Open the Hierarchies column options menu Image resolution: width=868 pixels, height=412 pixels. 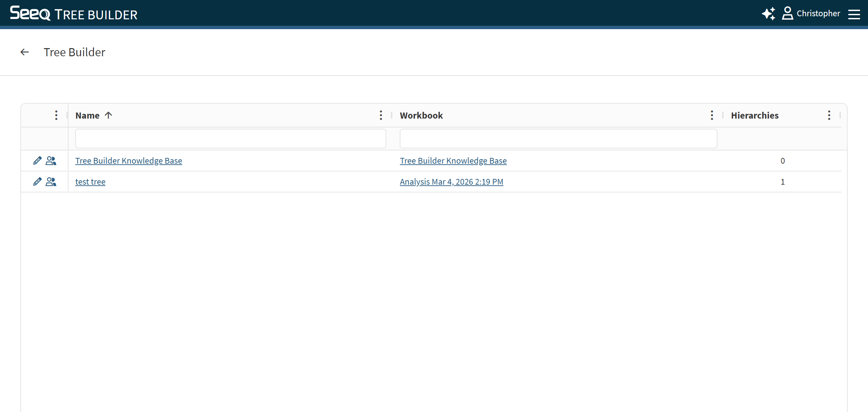(x=829, y=115)
